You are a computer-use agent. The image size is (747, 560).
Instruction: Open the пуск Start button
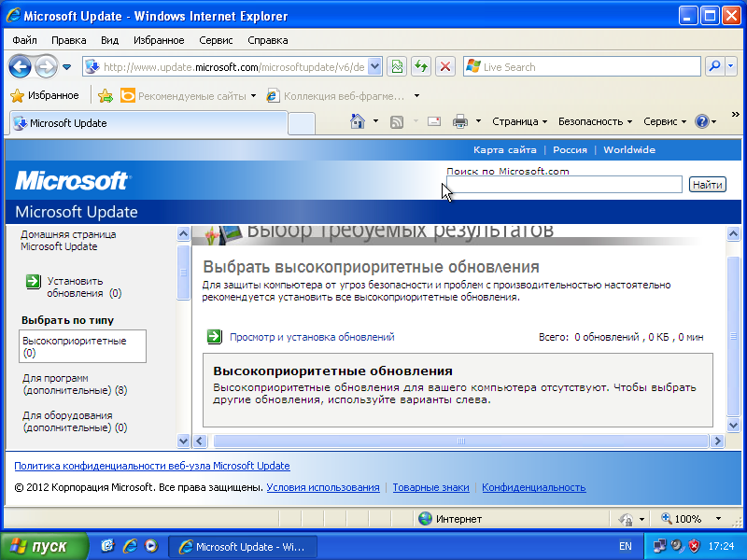44,546
